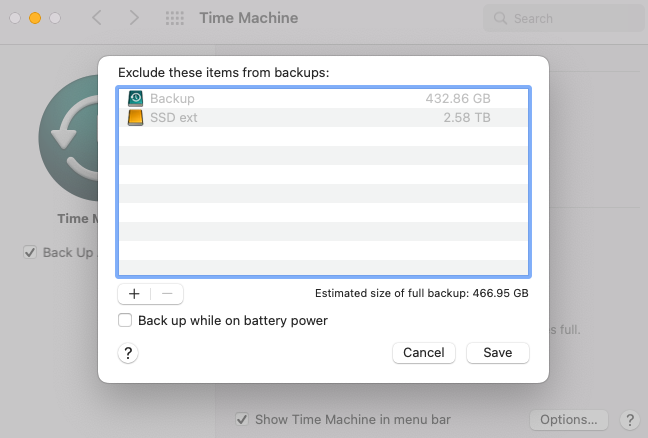Open help button beside Options
This screenshot has width=648, height=438.
click(629, 419)
